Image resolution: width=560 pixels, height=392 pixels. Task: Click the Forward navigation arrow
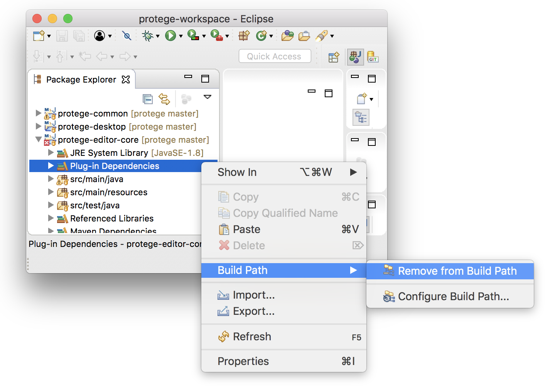[x=125, y=57]
